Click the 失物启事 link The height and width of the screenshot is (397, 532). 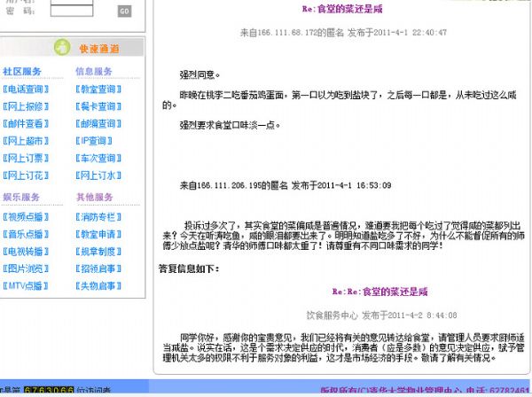tap(98, 285)
